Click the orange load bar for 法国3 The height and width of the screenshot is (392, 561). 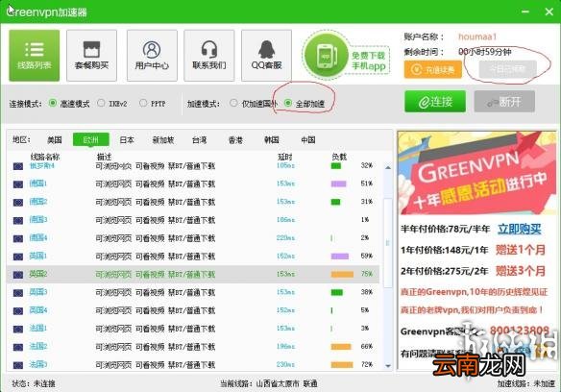342,365
